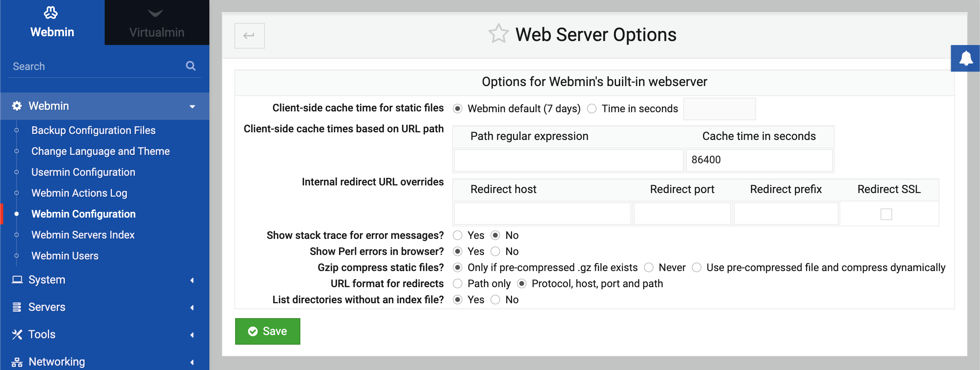Open Backup Configuration Files link
The height and width of the screenshot is (370, 980).
click(x=93, y=130)
